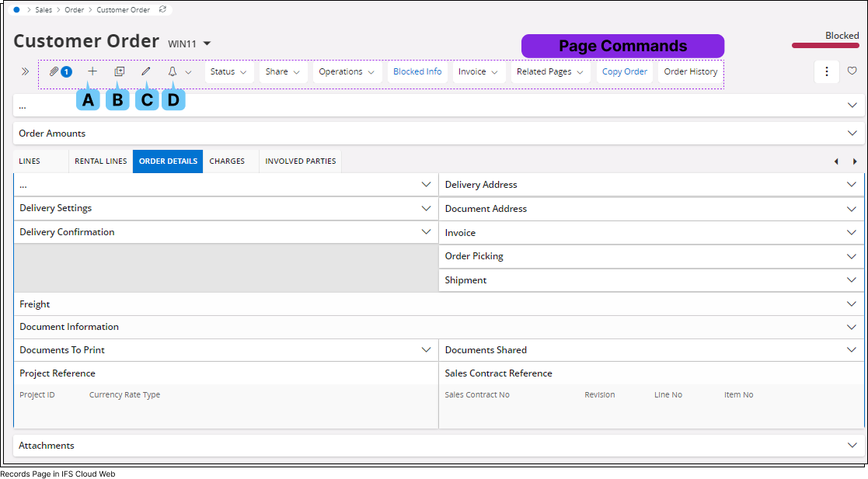
Task: Open the Operations dropdown
Action: (347, 71)
